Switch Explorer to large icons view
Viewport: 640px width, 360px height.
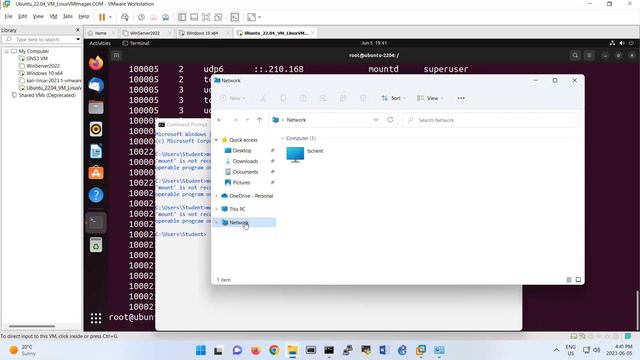[578, 280]
